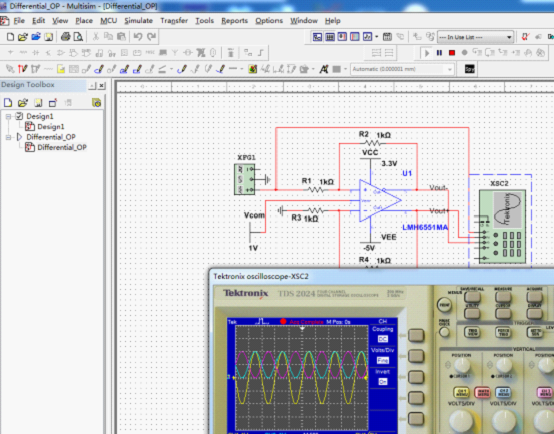
Task: Click the red check icon near In Use List
Action: (x=525, y=37)
